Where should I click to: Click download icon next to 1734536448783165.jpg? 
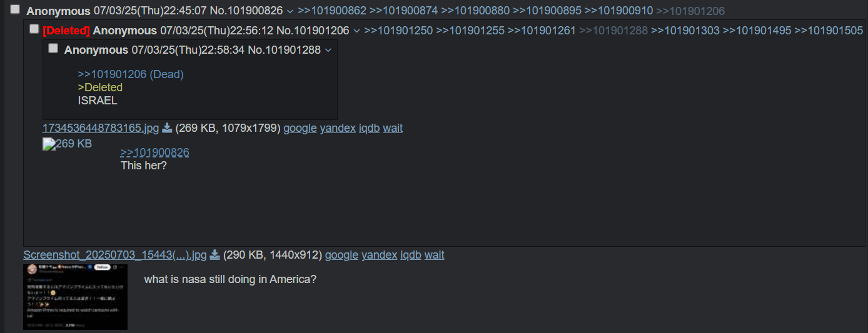(x=167, y=128)
